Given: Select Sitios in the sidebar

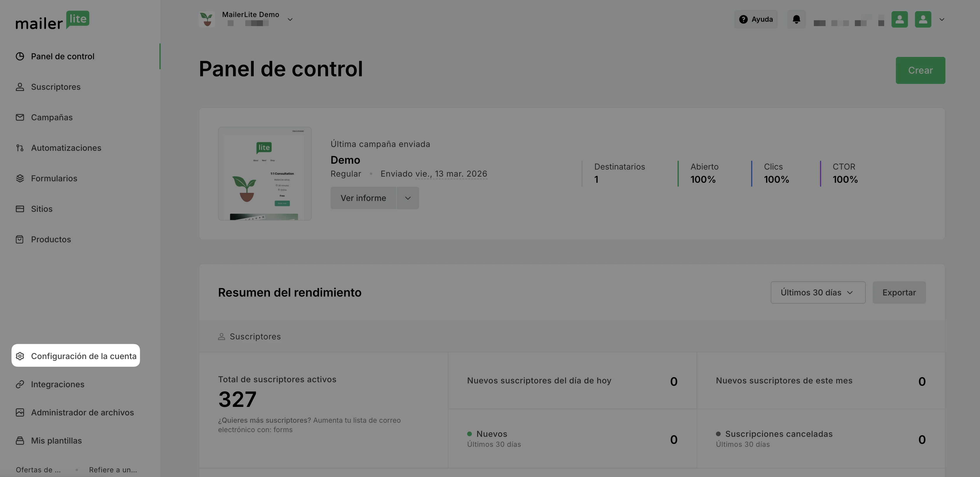Looking at the screenshot, I should tap(41, 209).
